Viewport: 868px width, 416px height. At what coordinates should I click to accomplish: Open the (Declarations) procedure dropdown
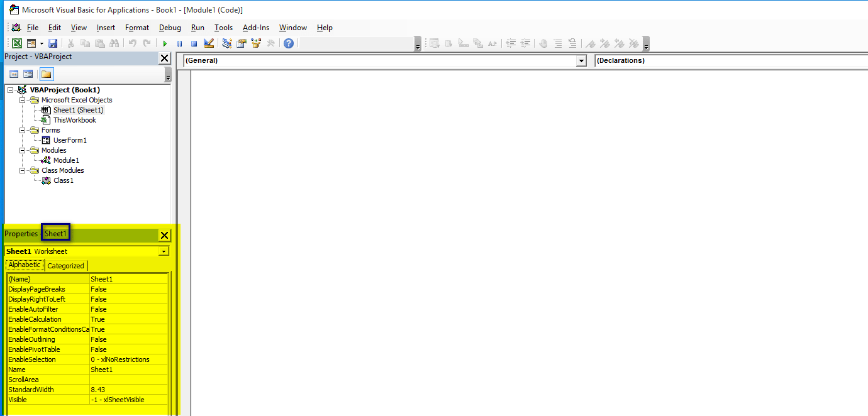tap(731, 61)
